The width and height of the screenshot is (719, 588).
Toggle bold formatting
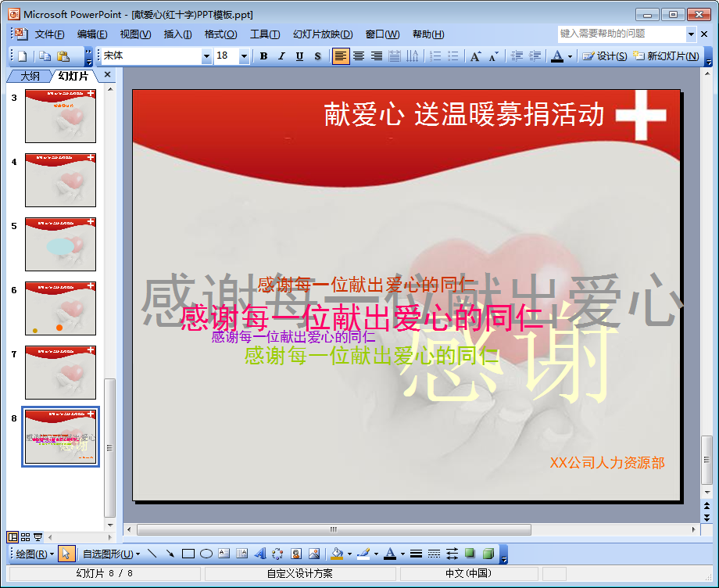pos(263,56)
